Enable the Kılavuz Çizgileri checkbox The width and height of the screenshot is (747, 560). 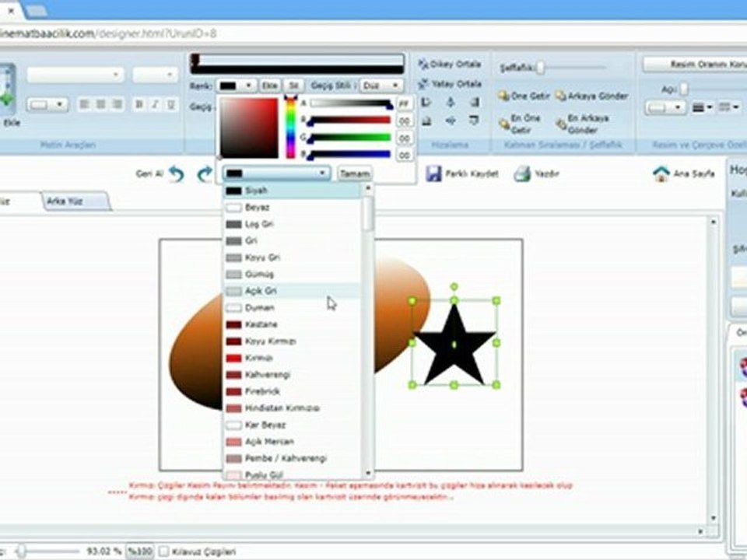pyautogui.click(x=163, y=551)
